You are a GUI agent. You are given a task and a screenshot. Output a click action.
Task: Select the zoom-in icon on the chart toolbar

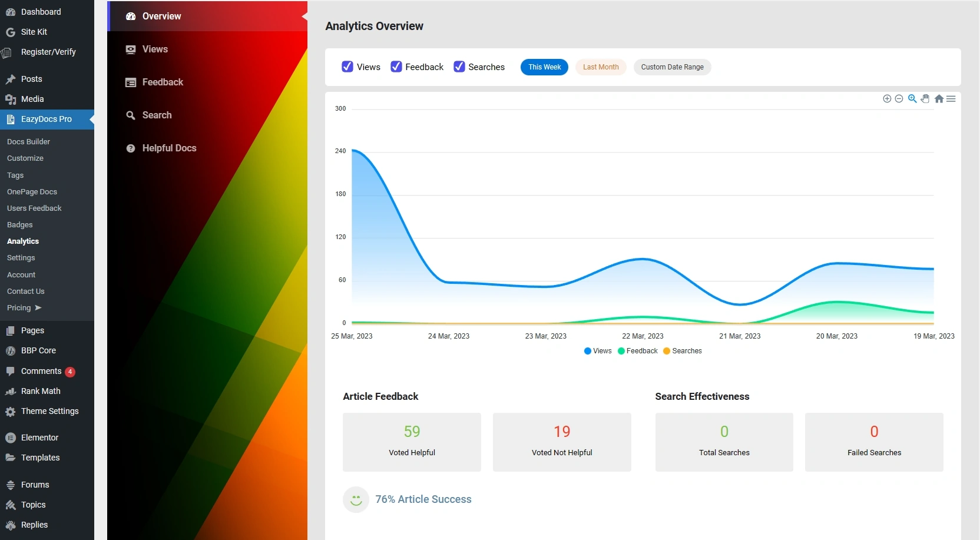click(x=887, y=98)
